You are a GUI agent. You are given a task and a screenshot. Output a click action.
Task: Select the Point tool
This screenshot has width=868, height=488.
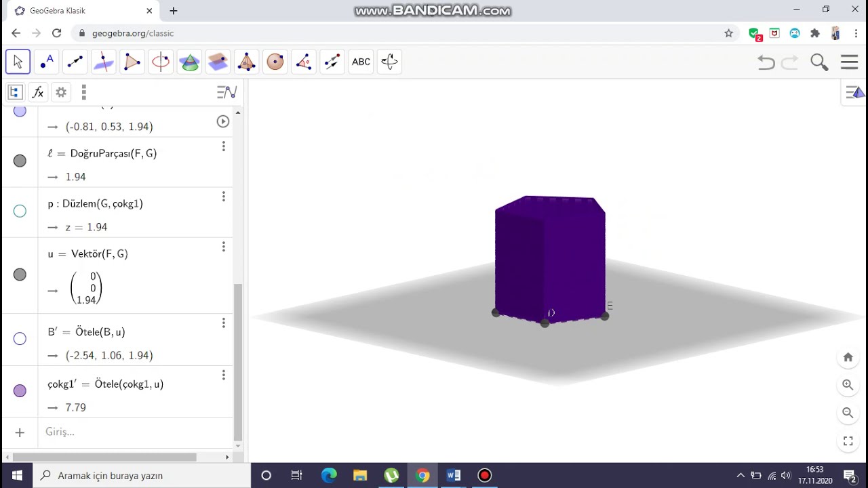pos(46,62)
